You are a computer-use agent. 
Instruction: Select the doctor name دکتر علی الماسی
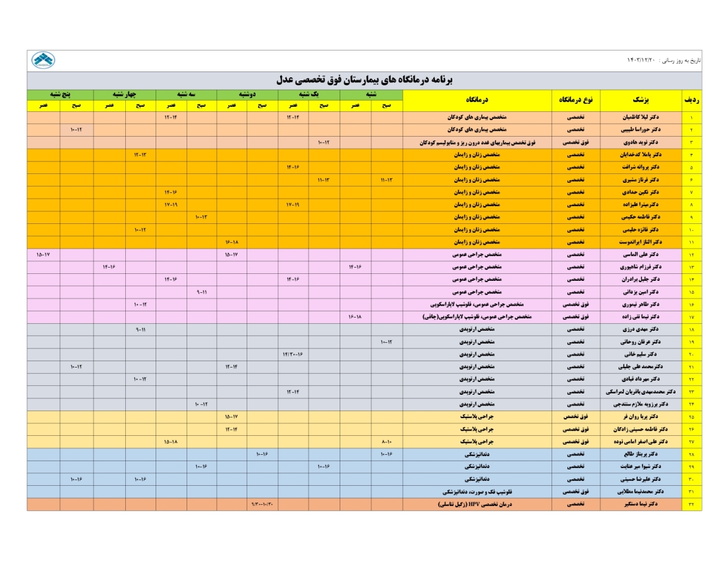(641, 254)
